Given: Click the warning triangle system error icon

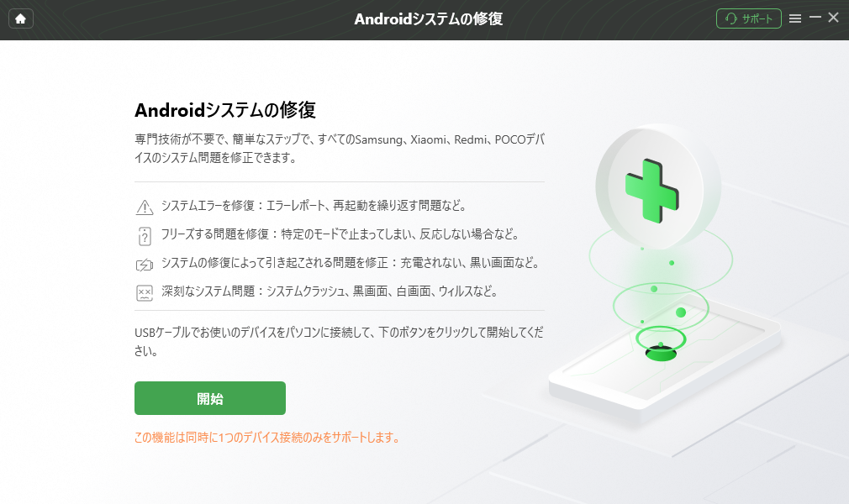Looking at the screenshot, I should click(x=145, y=207).
